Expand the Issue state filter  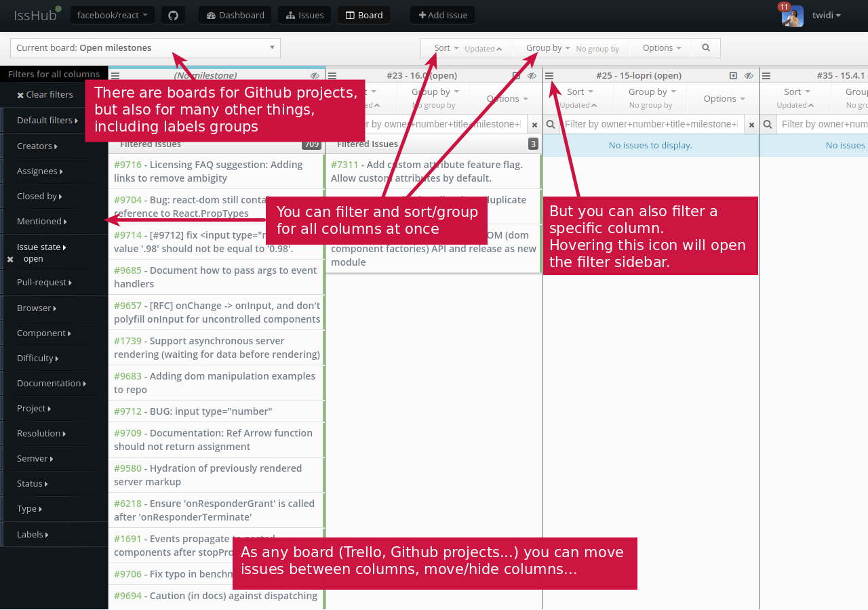[x=41, y=247]
